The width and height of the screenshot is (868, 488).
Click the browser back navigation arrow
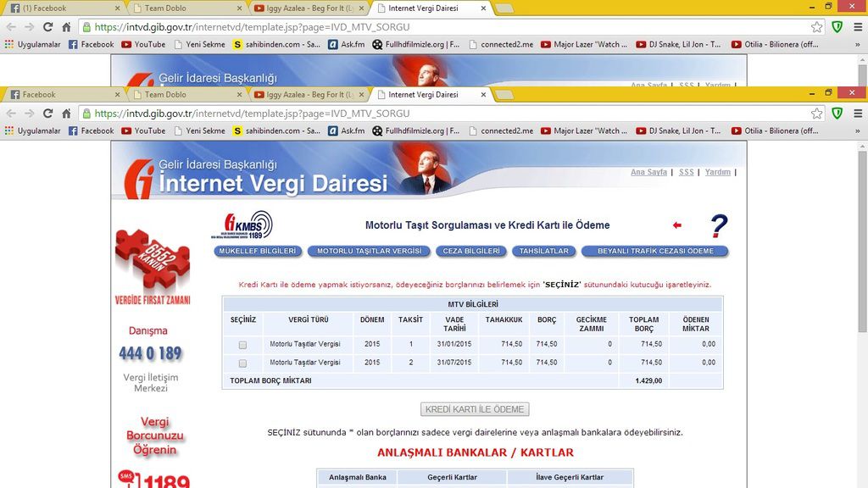11,112
